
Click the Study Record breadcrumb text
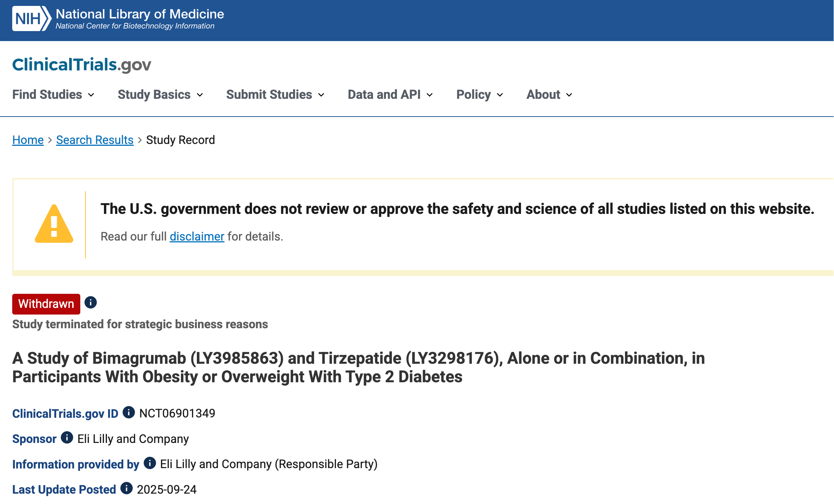point(181,140)
